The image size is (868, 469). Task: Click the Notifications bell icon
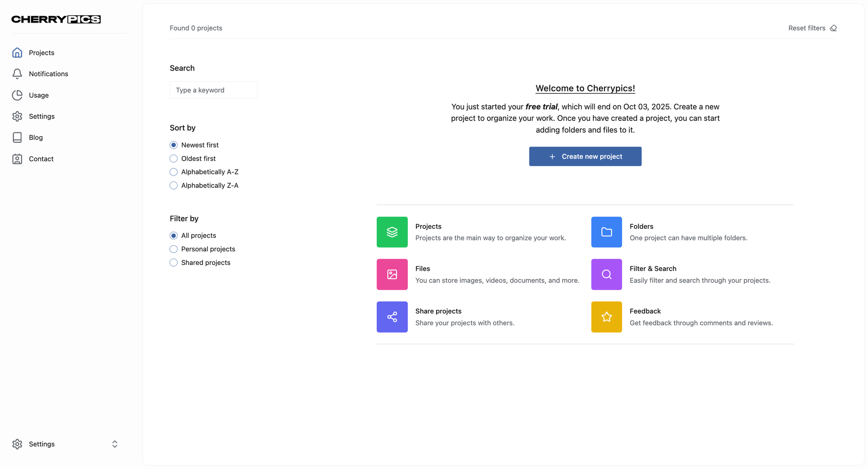click(17, 74)
